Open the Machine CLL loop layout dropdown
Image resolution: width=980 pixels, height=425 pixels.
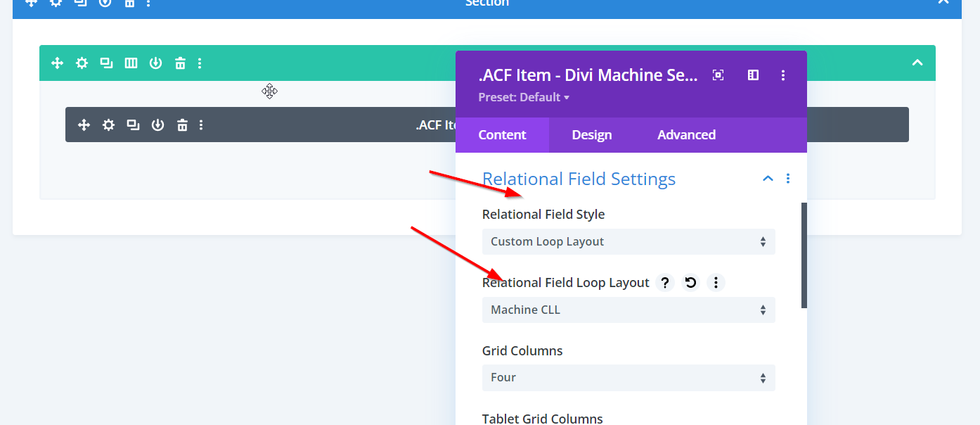[628, 310]
